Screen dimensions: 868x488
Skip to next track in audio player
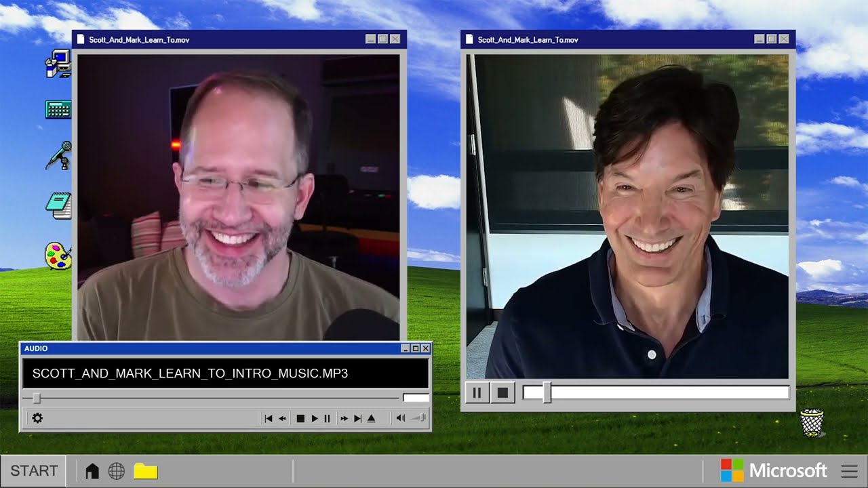[x=358, y=419]
